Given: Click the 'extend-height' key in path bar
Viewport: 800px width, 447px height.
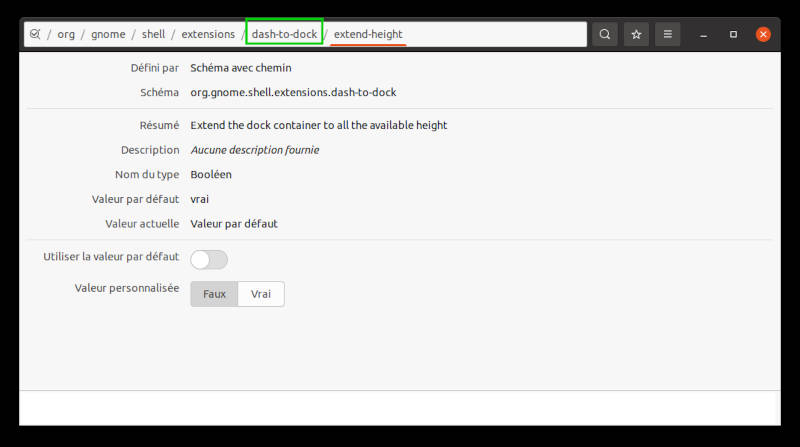Looking at the screenshot, I should click(x=368, y=34).
